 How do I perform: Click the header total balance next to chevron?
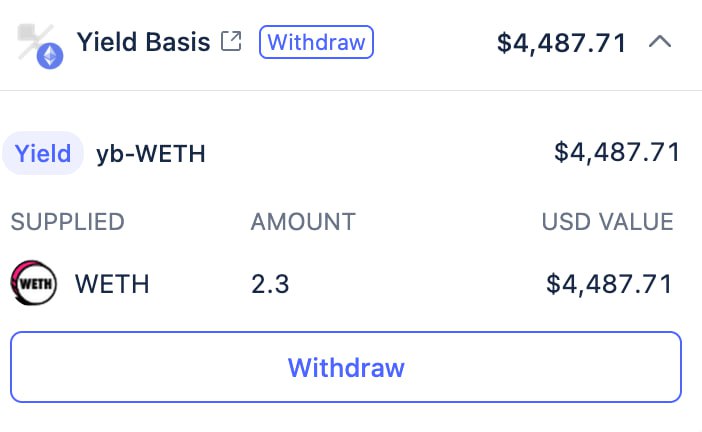pos(562,43)
